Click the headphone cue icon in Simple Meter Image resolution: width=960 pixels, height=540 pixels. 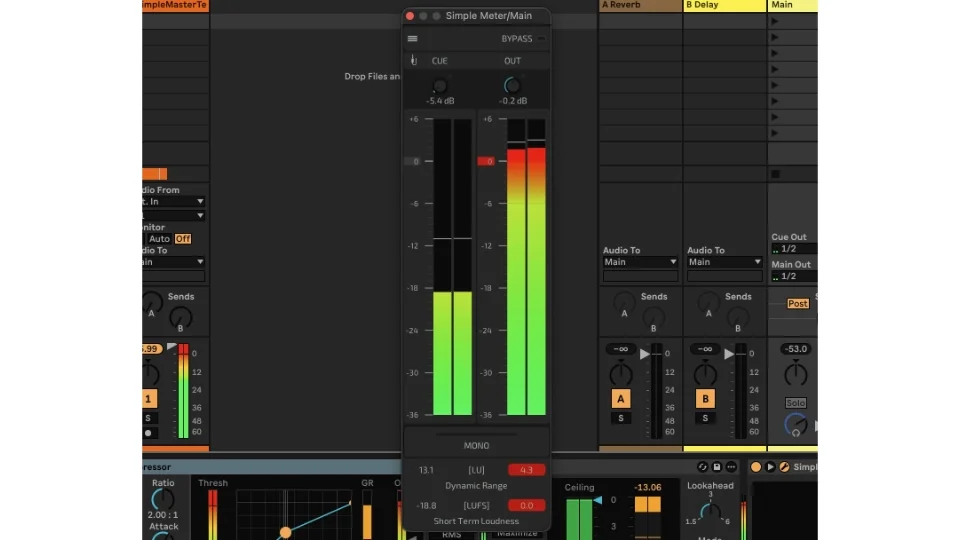click(x=414, y=60)
